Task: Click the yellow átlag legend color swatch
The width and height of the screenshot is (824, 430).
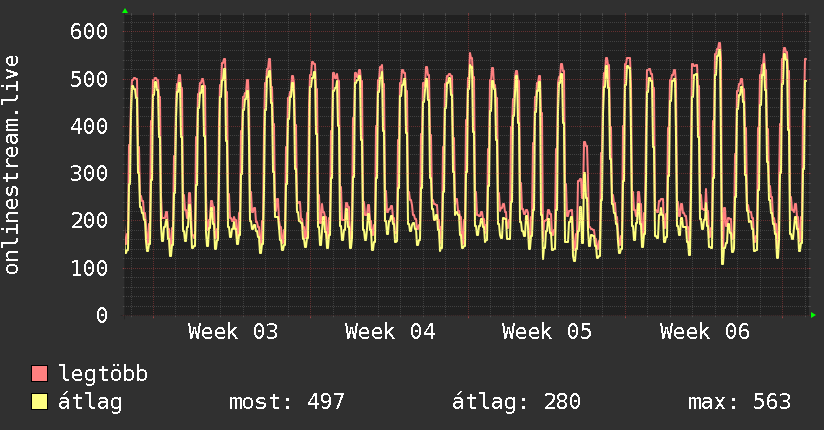Action: tap(39, 402)
